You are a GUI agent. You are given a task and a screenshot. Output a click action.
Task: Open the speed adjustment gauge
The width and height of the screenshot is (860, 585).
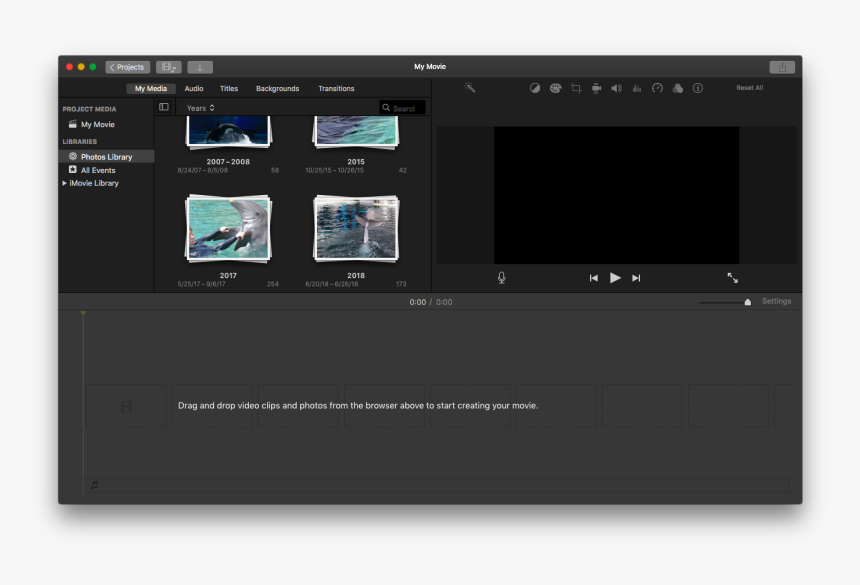(x=657, y=88)
